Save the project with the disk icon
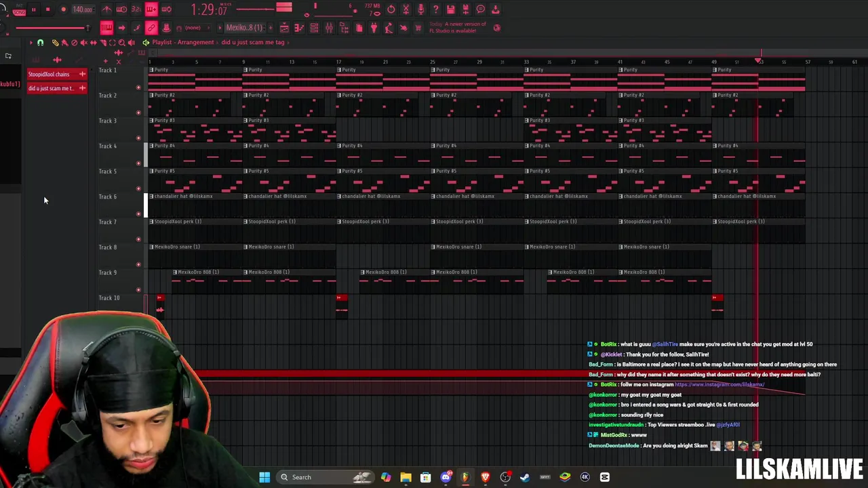Screen dimensions: 868x488 [451, 9]
